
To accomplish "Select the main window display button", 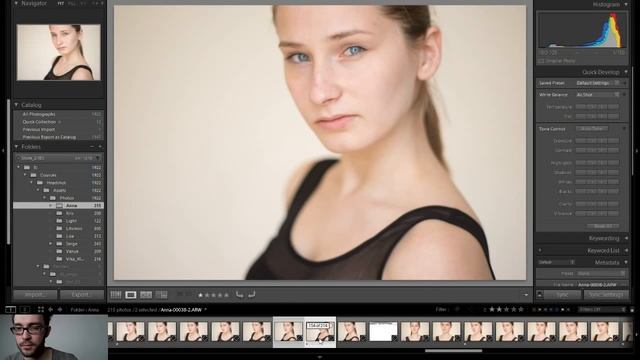I will pyautogui.click(x=10, y=310).
